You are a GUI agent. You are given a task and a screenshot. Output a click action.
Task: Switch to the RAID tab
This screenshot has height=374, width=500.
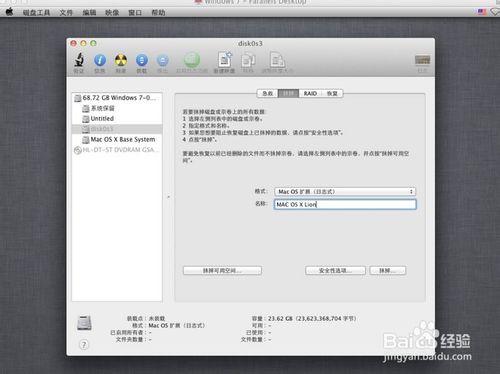(x=310, y=93)
